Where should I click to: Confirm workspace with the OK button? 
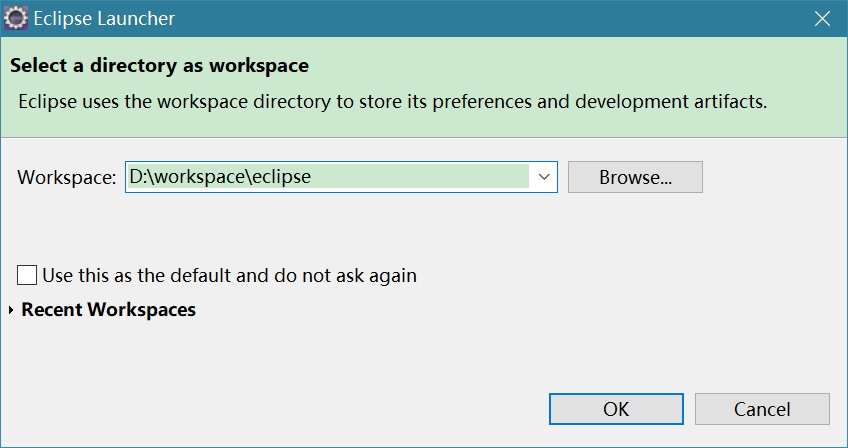[x=616, y=408]
